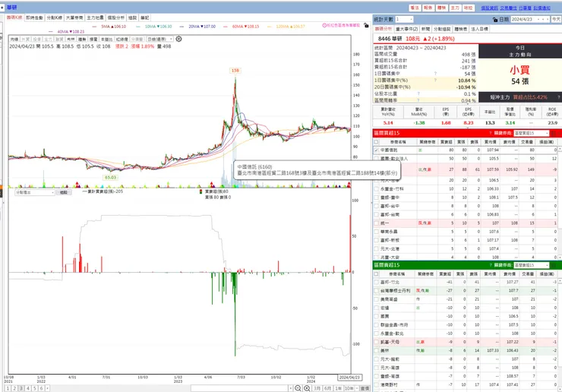
Task: Toggle the 20MA line legend
Action: [197, 27]
